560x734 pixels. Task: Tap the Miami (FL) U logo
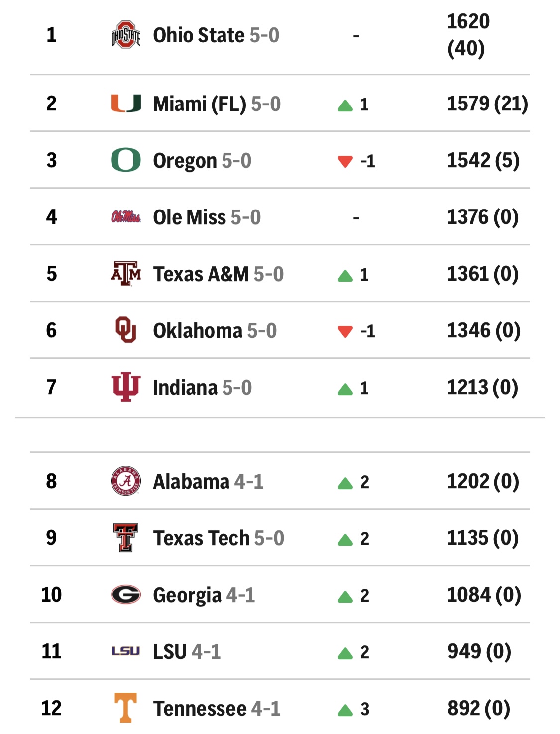(x=126, y=104)
